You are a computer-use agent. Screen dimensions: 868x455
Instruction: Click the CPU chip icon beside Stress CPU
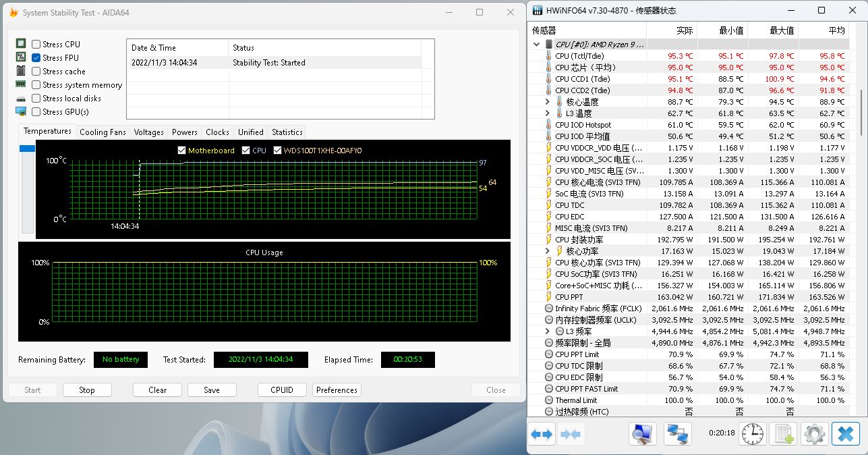(21, 44)
